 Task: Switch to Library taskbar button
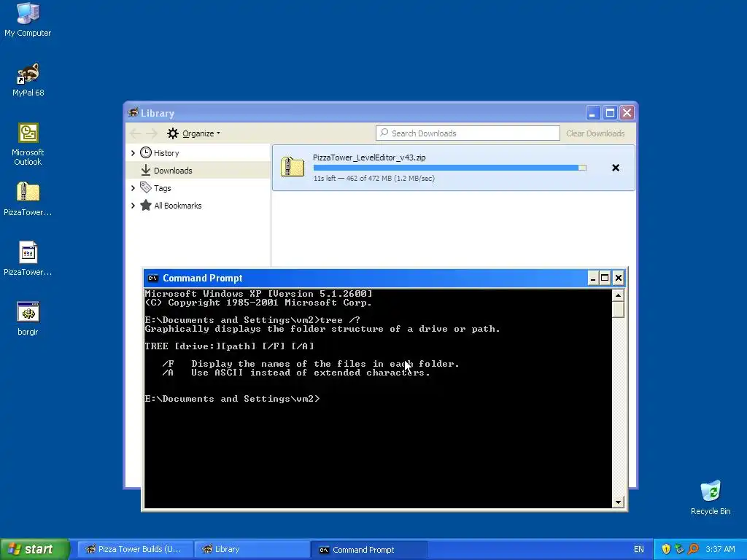coord(252,549)
